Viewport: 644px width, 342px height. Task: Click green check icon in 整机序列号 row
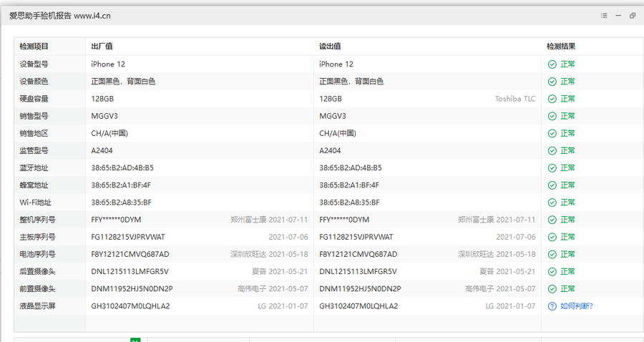point(552,220)
